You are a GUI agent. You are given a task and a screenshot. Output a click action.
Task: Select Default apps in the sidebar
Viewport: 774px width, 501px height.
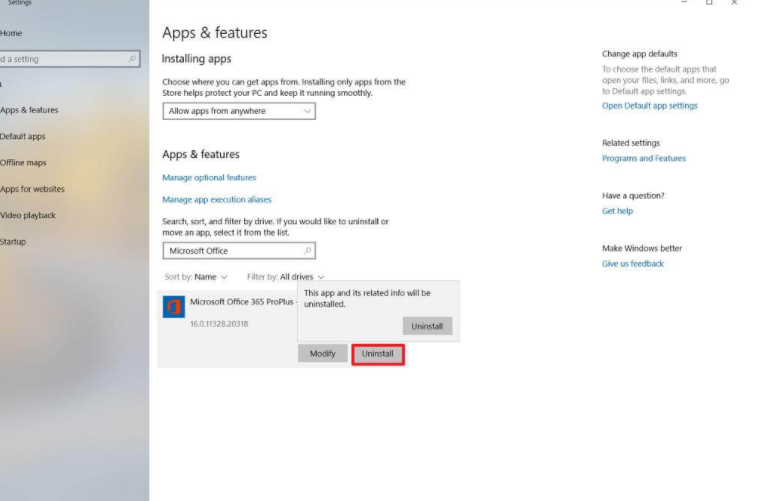coord(23,136)
